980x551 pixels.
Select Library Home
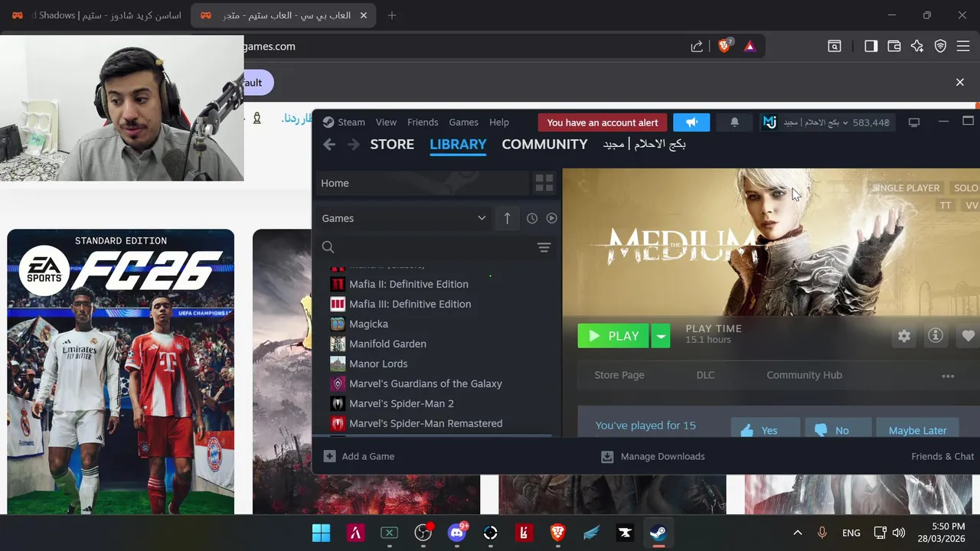click(x=422, y=183)
